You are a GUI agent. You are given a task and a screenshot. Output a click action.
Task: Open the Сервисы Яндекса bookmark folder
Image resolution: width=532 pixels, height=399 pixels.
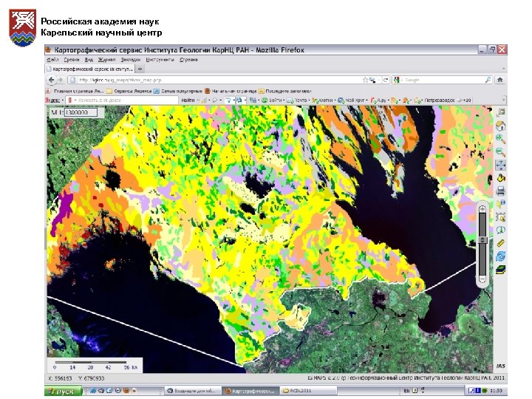(x=129, y=91)
